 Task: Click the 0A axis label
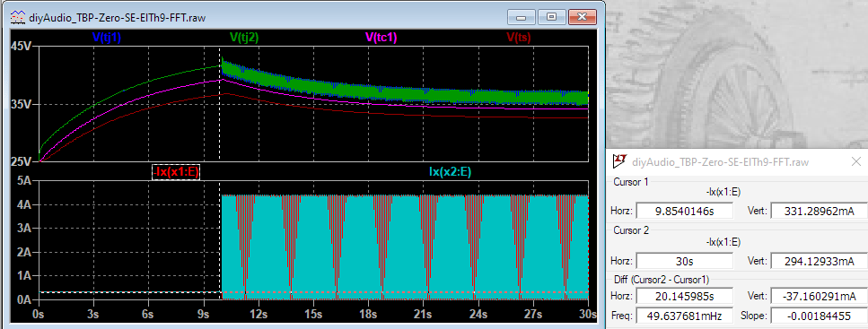[x=23, y=300]
